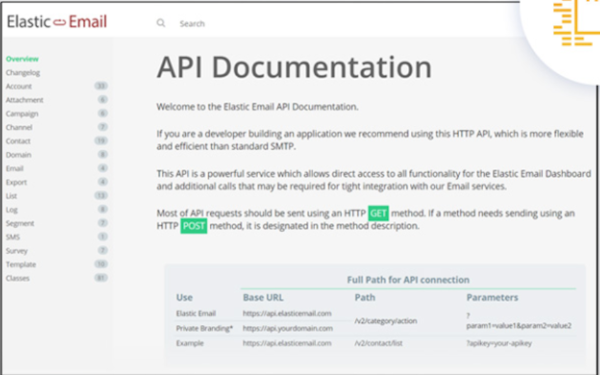Image resolution: width=600 pixels, height=375 pixels.
Task: Open the List section in sidebar
Action: pyautogui.click(x=11, y=196)
